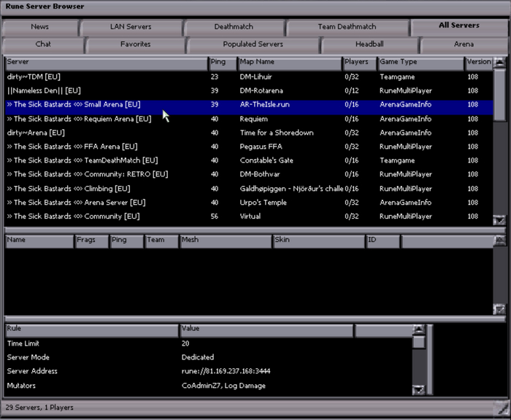Click the rules list scrollbar thumb

coord(419,342)
